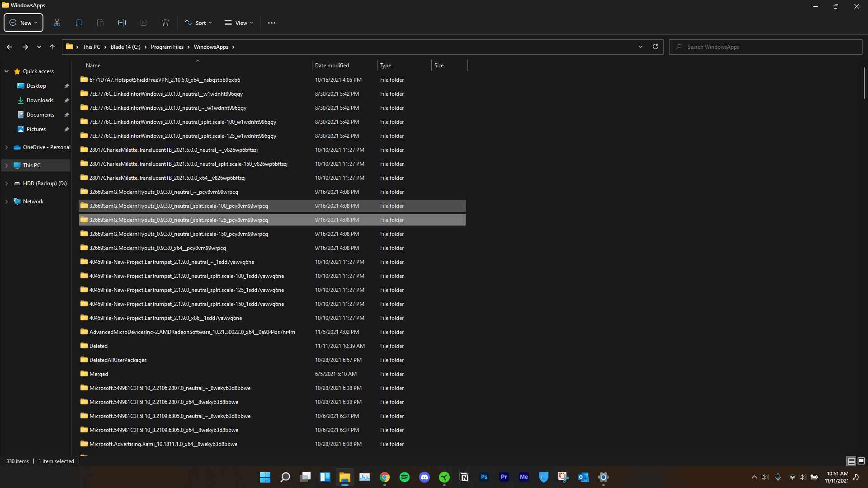
Task: Open the See more three-dots menu
Action: (272, 23)
